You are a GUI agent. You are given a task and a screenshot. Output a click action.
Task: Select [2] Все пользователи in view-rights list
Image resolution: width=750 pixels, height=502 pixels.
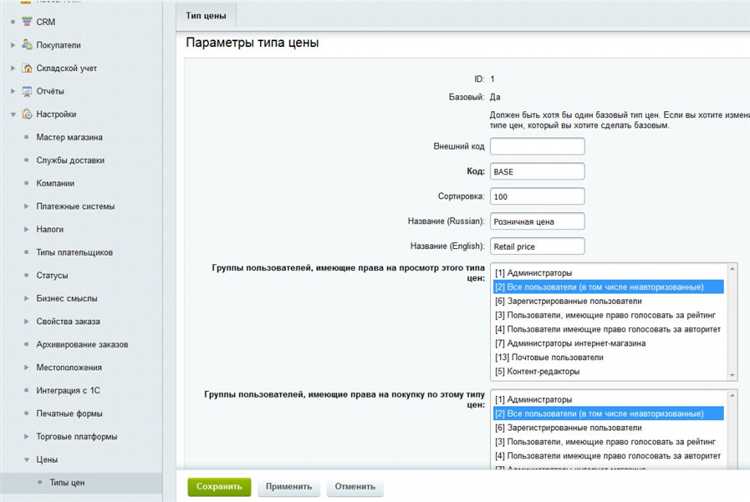pyautogui.click(x=608, y=287)
